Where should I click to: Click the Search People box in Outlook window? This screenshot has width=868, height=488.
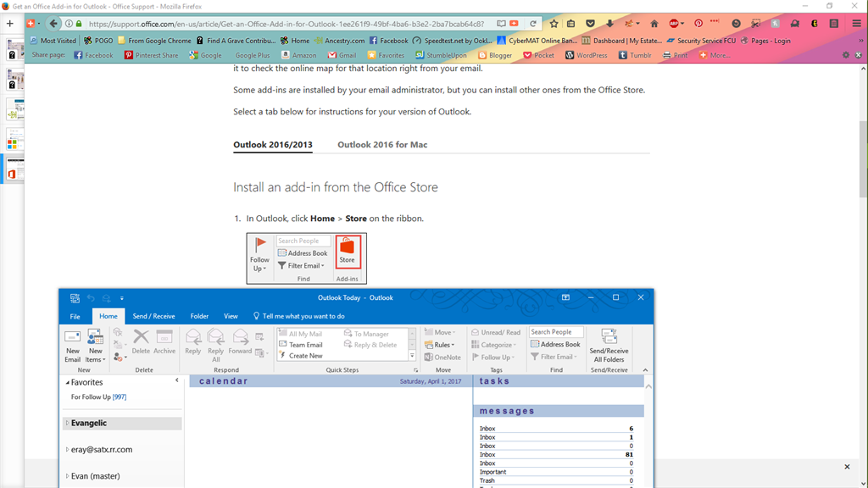click(x=556, y=332)
